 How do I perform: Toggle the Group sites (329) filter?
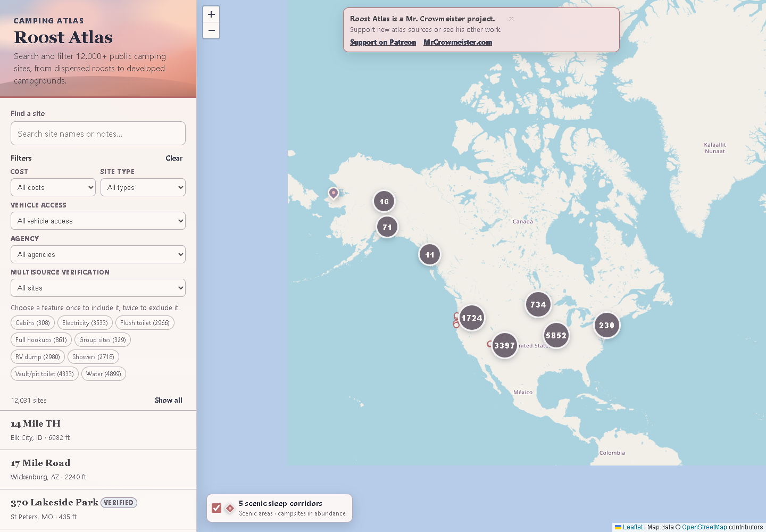point(103,340)
